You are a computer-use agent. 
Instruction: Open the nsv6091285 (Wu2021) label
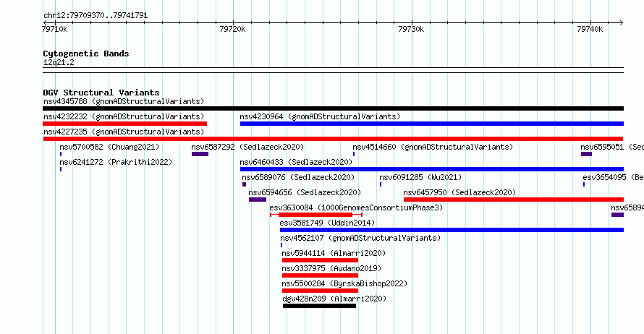pyautogui.click(x=420, y=177)
